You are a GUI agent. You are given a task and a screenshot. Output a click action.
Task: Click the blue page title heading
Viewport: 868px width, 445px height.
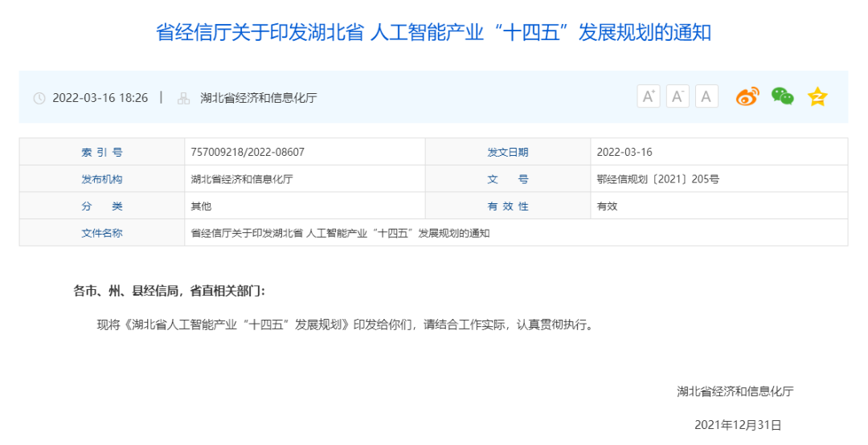pyautogui.click(x=433, y=32)
